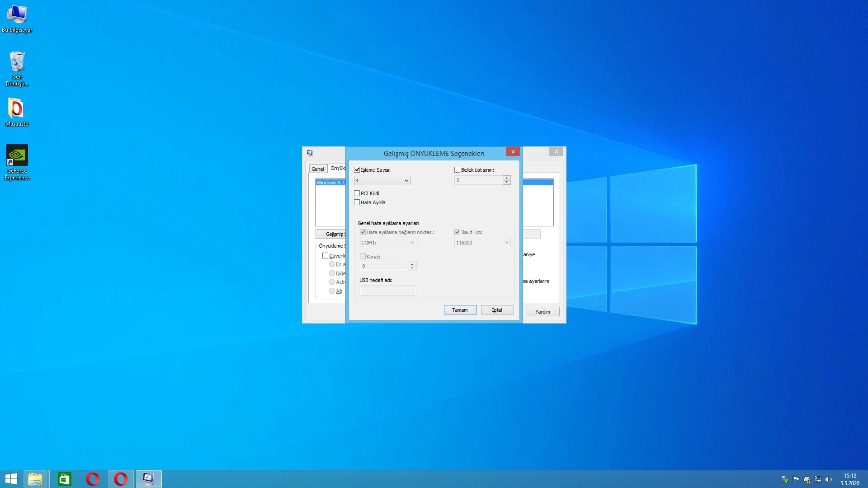The width and height of the screenshot is (868, 488).
Task: Click the volume speaker tray icon
Action: [828, 479]
